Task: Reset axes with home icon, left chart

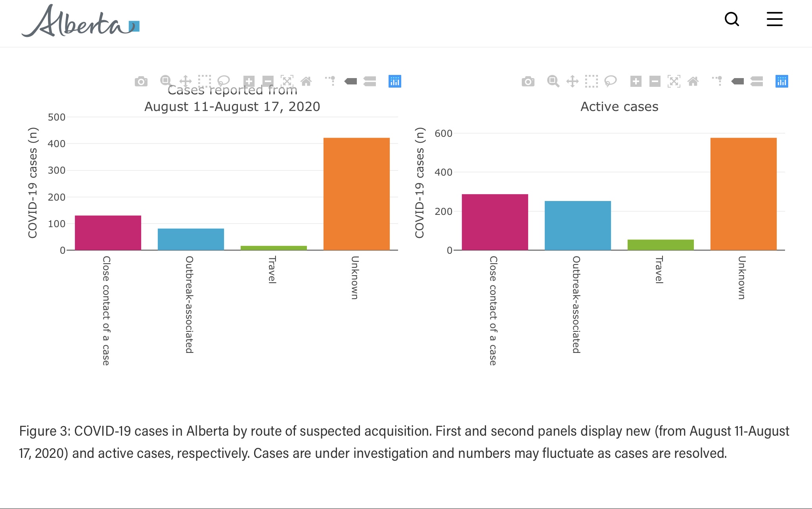Action: click(x=306, y=81)
